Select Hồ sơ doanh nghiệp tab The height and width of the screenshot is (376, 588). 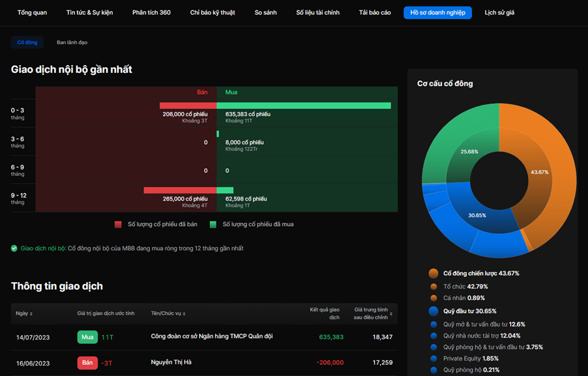tap(437, 12)
